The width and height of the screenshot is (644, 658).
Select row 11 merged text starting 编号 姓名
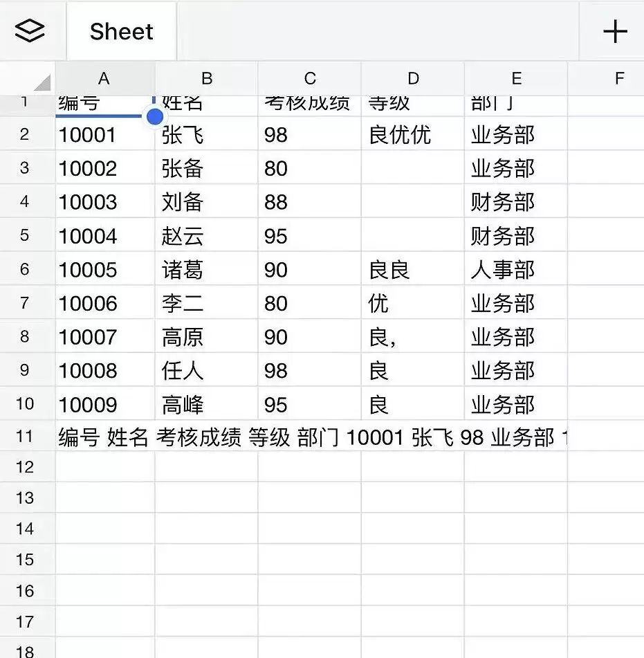coord(311,437)
